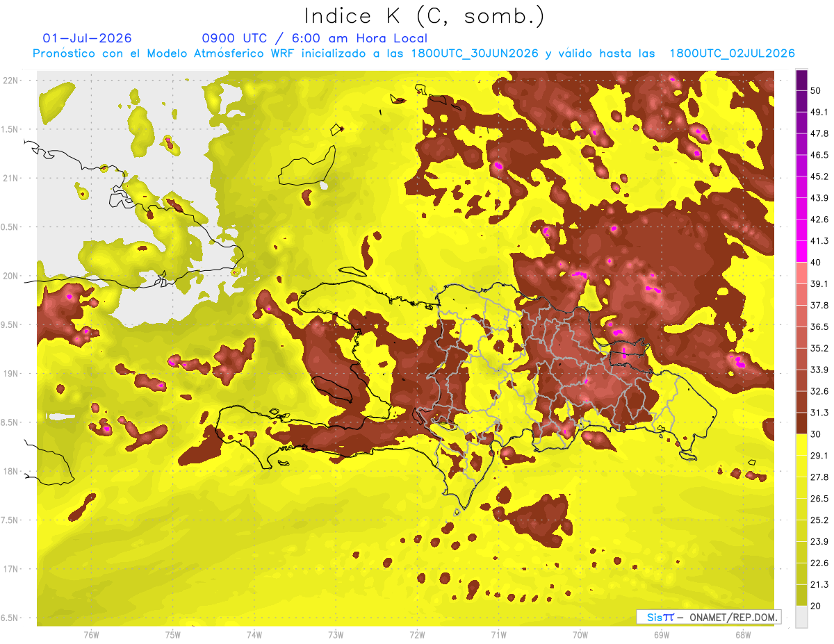This screenshot has height=644, width=834.
Task: Click the 72W longitude axis label
Action: click(417, 635)
